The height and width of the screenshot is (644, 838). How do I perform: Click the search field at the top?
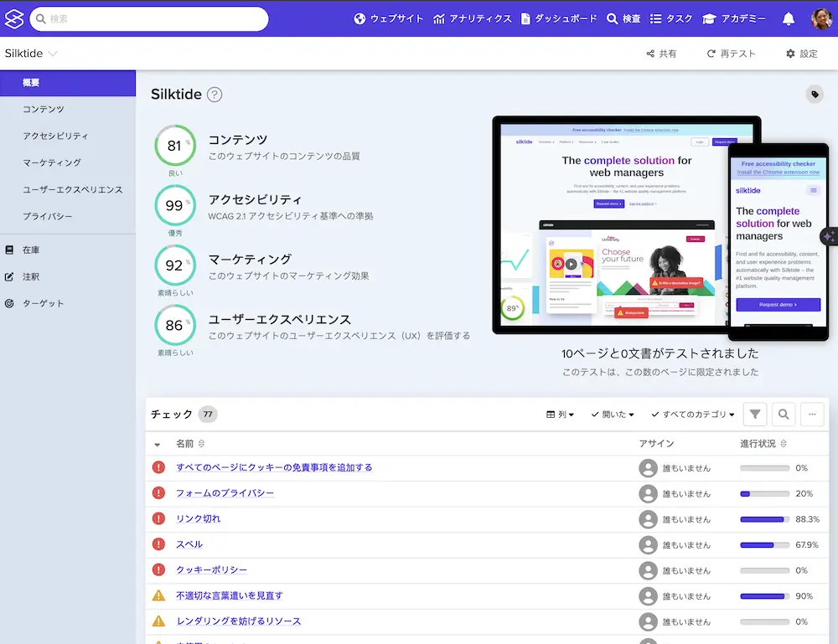(x=149, y=18)
